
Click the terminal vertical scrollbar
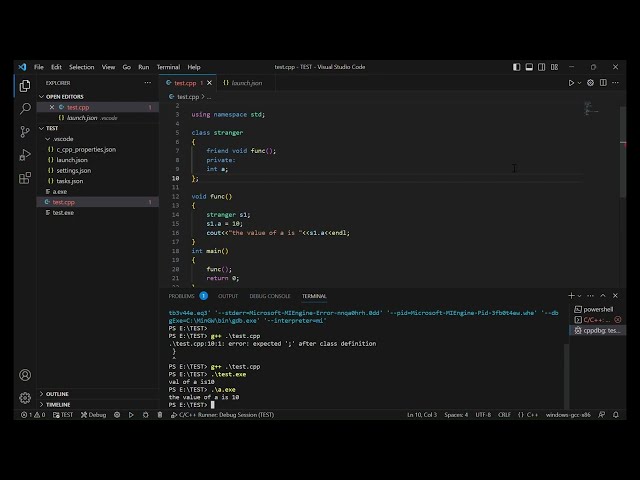(x=567, y=376)
